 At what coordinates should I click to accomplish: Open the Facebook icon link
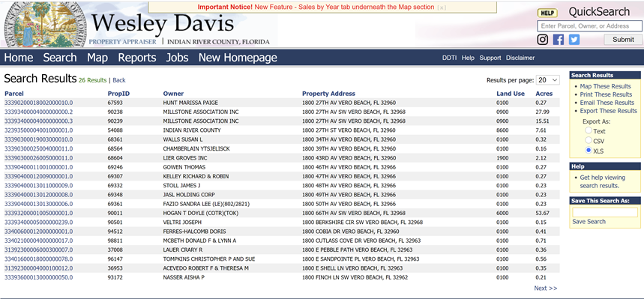coord(559,40)
